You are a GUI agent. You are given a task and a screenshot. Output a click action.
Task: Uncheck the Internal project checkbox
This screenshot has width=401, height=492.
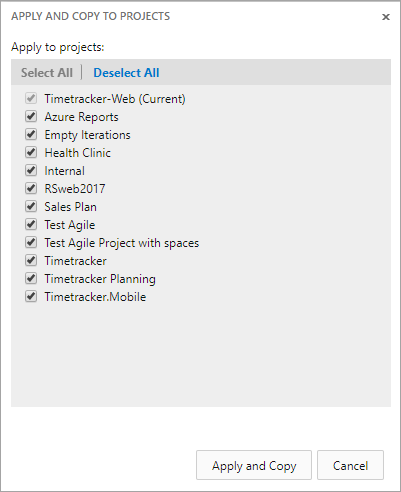(31, 170)
